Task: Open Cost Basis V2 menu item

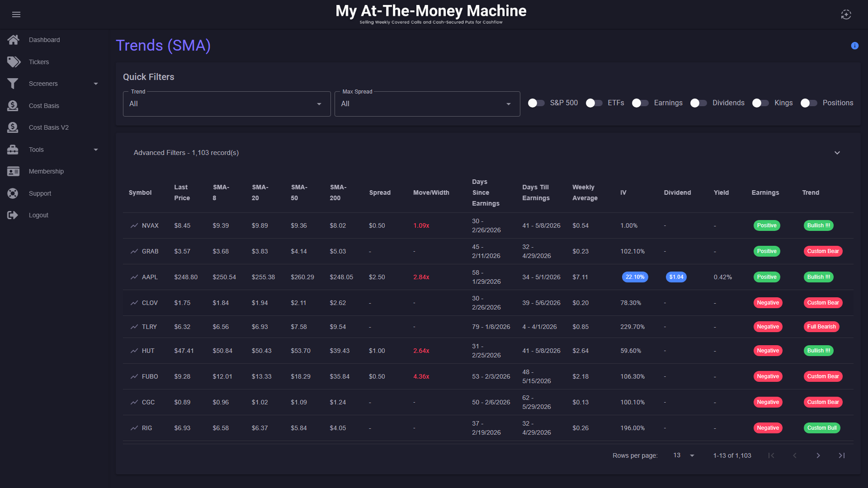Action: click(48, 127)
